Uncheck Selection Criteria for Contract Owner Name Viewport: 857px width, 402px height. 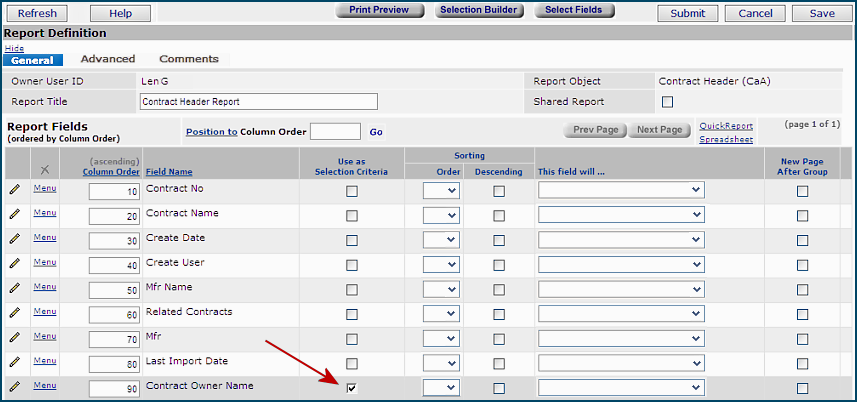pyautogui.click(x=352, y=388)
